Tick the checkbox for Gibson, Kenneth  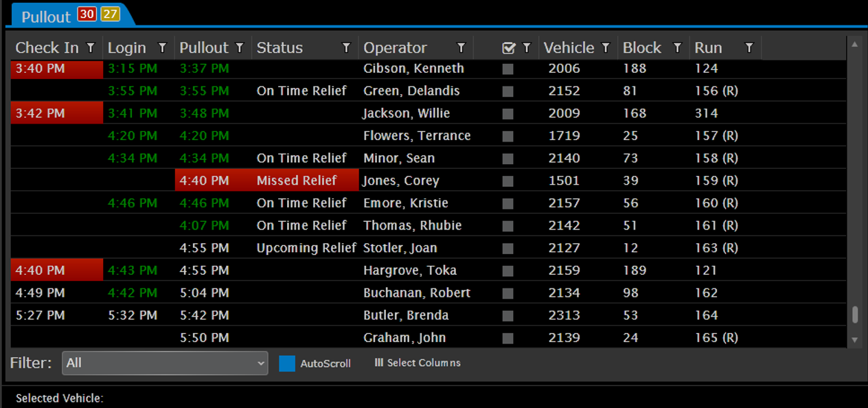(507, 69)
